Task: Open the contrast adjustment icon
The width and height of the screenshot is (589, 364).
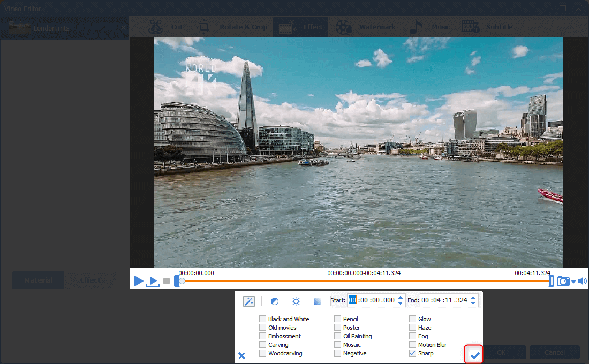Action: 275,301
